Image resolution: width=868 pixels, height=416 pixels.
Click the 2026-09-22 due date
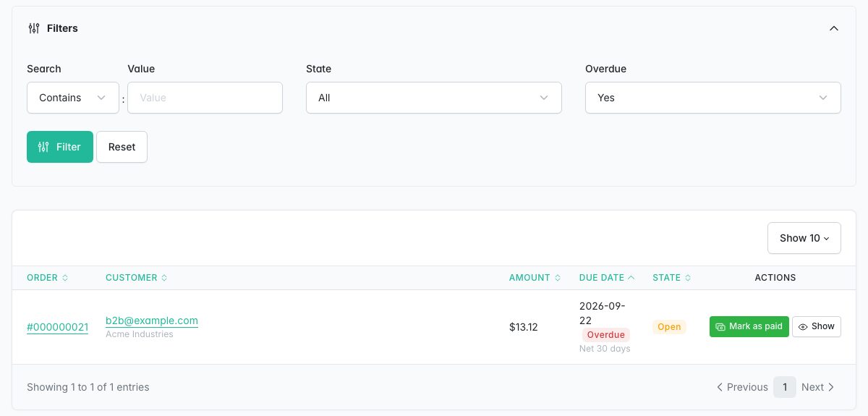(603, 313)
